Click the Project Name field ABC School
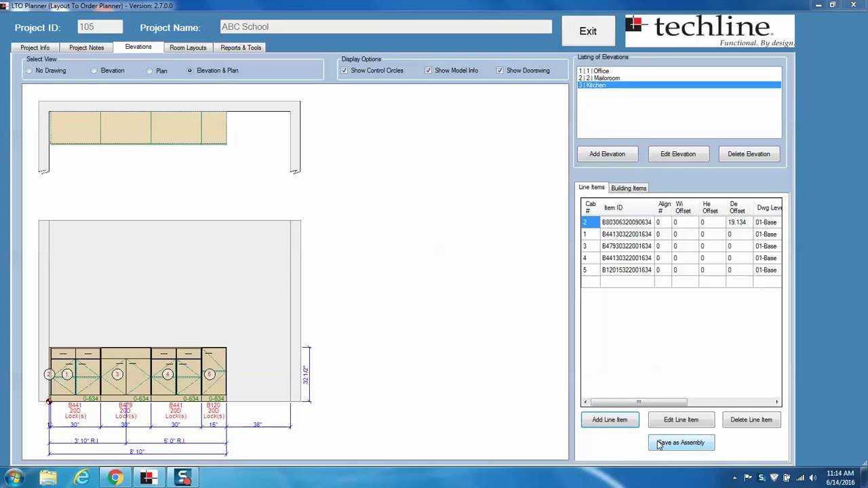 pos(386,27)
